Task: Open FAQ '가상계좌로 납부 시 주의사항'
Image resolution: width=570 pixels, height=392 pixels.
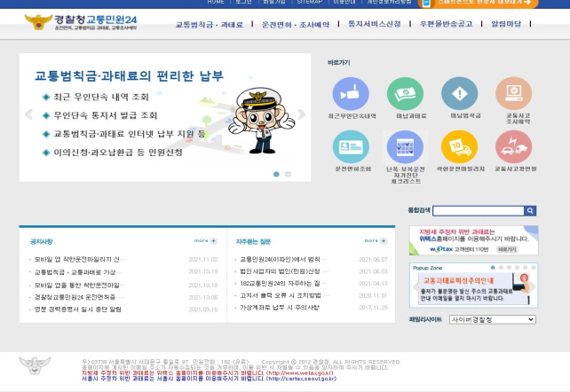Action: [x=280, y=308]
